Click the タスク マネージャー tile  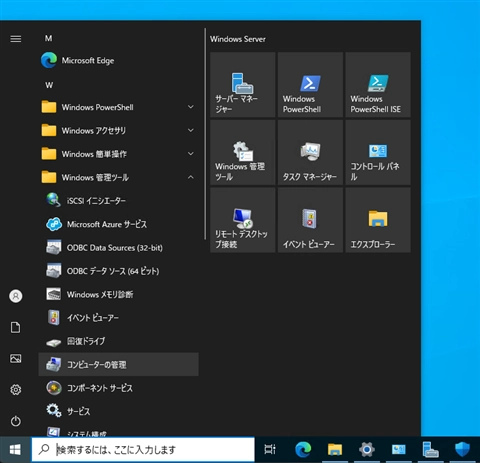click(310, 152)
